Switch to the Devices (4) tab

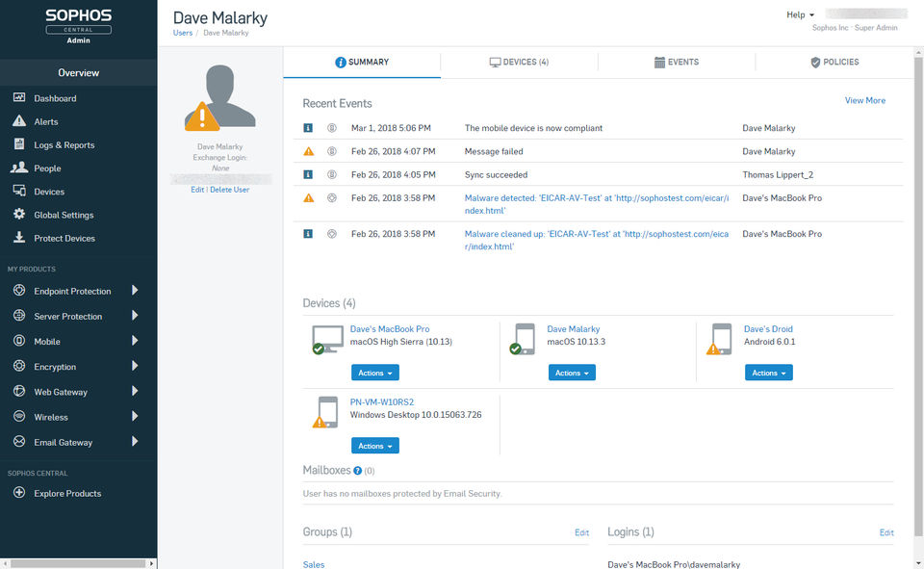coord(519,62)
